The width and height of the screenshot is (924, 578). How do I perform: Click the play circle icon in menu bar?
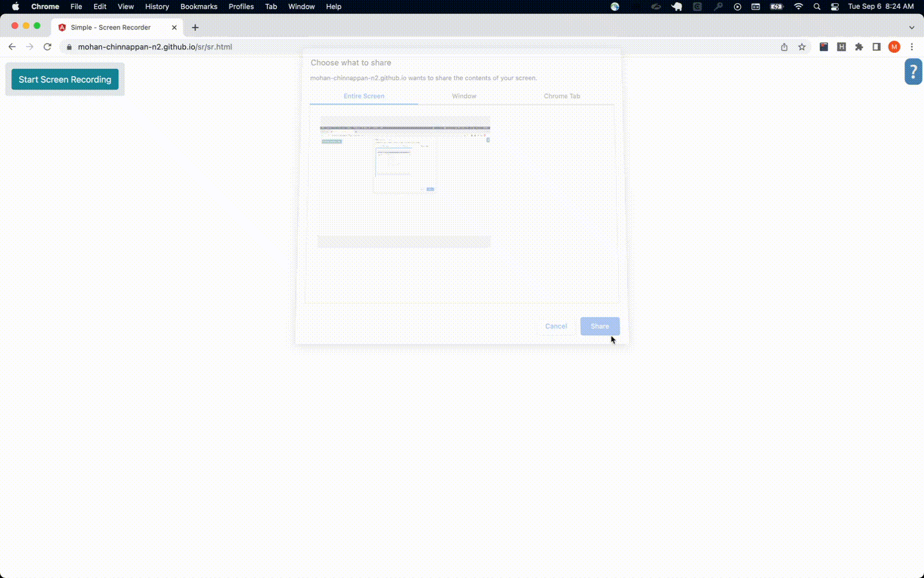pos(738,7)
